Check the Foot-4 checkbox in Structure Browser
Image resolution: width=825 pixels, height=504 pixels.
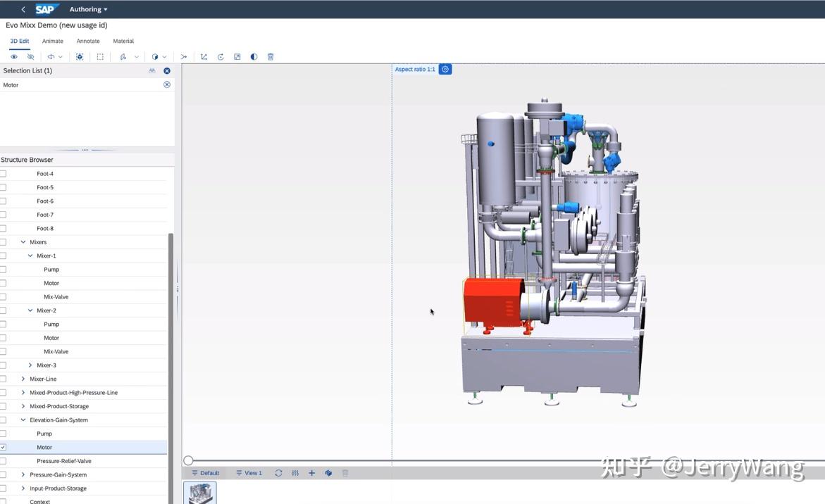pyautogui.click(x=4, y=173)
